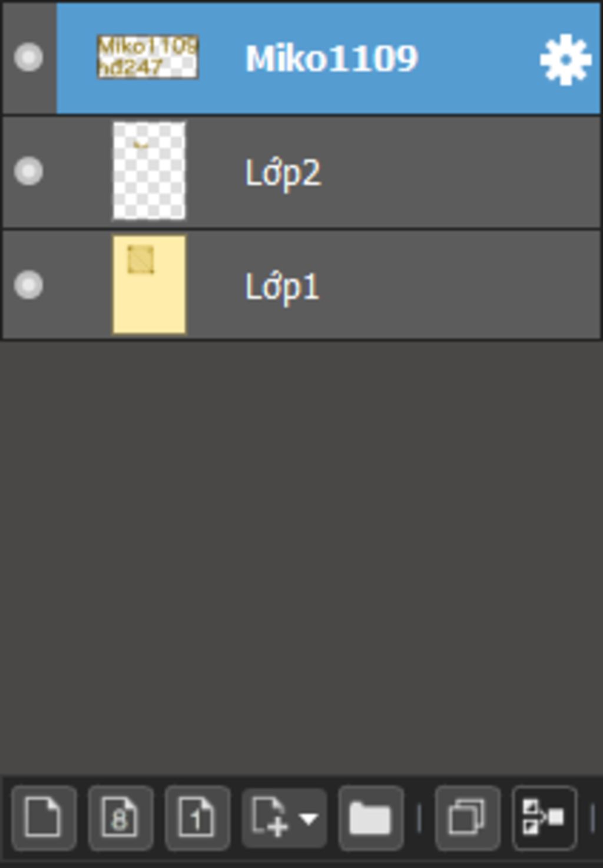Click the Miko1109 text layer thumbnail
Image resolution: width=603 pixels, height=868 pixels.
148,57
